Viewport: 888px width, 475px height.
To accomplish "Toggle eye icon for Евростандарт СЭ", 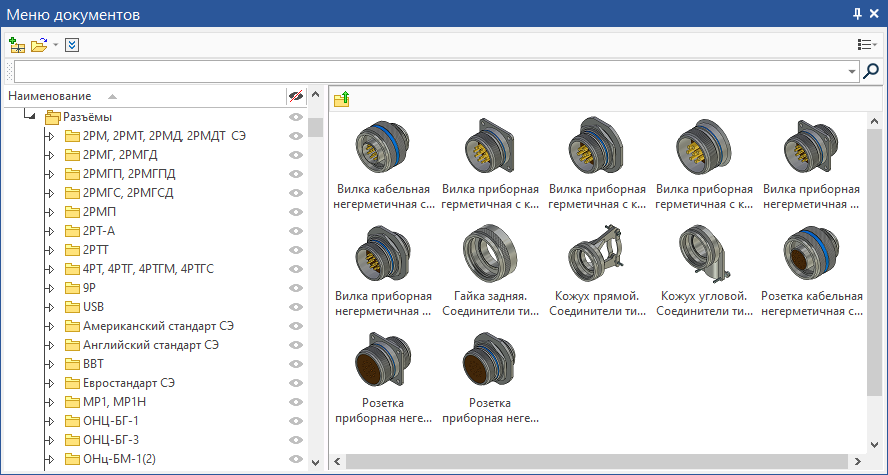I will [295, 383].
